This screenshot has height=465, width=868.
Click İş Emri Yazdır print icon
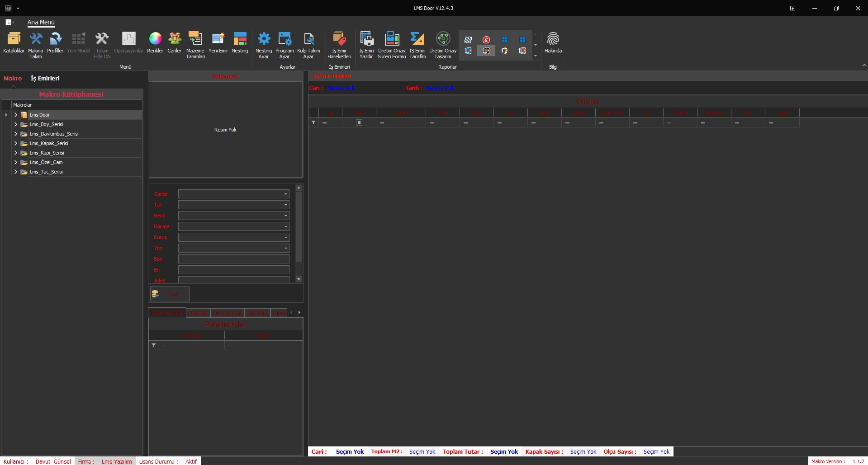pyautogui.click(x=366, y=45)
